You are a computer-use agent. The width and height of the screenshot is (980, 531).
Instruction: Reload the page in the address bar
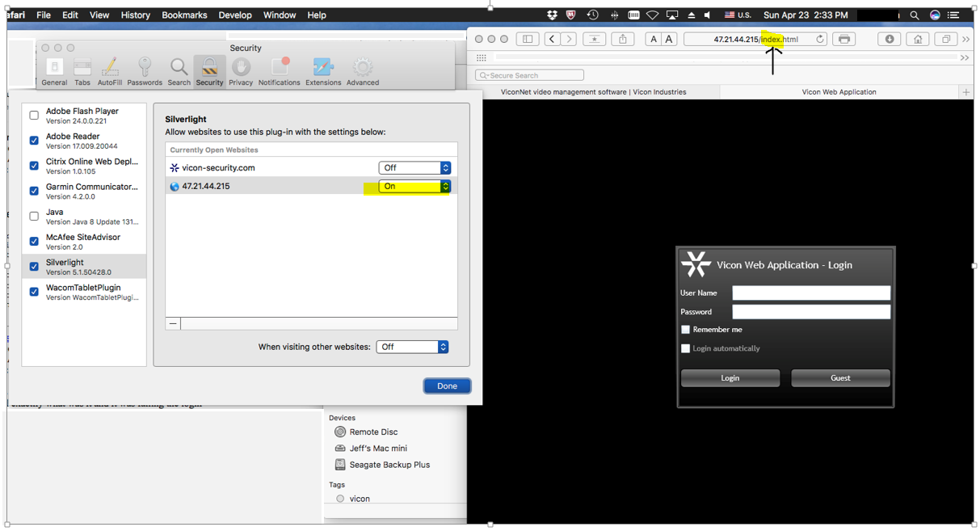(820, 39)
